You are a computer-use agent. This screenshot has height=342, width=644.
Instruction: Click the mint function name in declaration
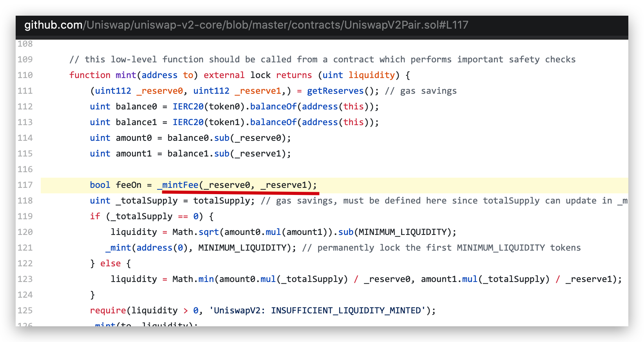125,75
